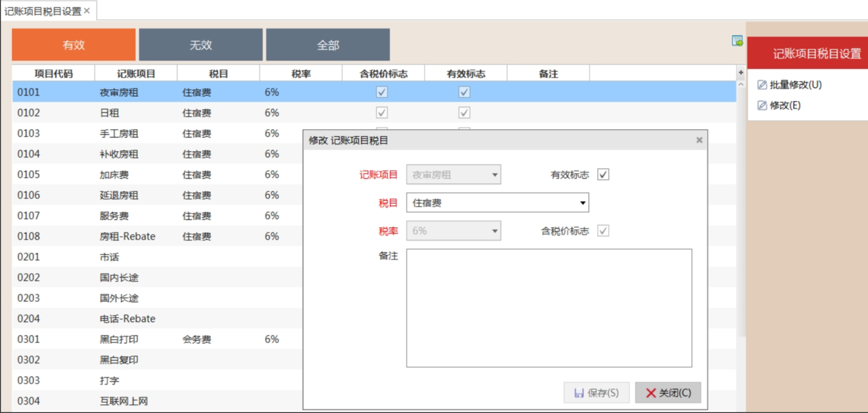Click the 修改(E) pencil icon
The width and height of the screenshot is (868, 413).
(762, 105)
